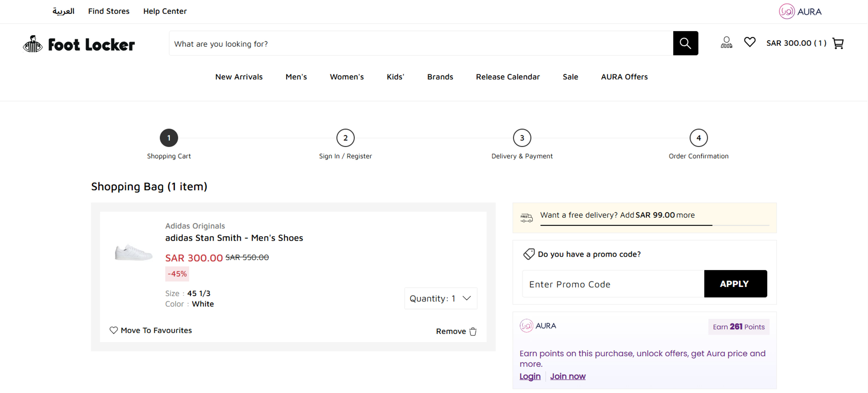The height and width of the screenshot is (393, 868).
Task: Click the Order Confirmation step label
Action: click(698, 156)
